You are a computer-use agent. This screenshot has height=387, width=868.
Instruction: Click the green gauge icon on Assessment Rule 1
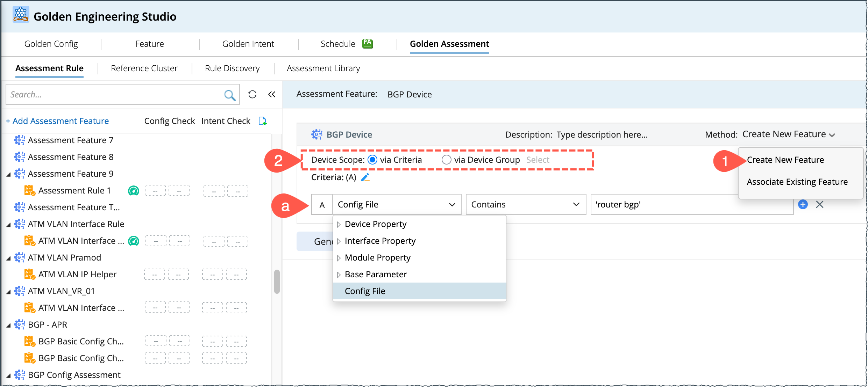tap(134, 191)
